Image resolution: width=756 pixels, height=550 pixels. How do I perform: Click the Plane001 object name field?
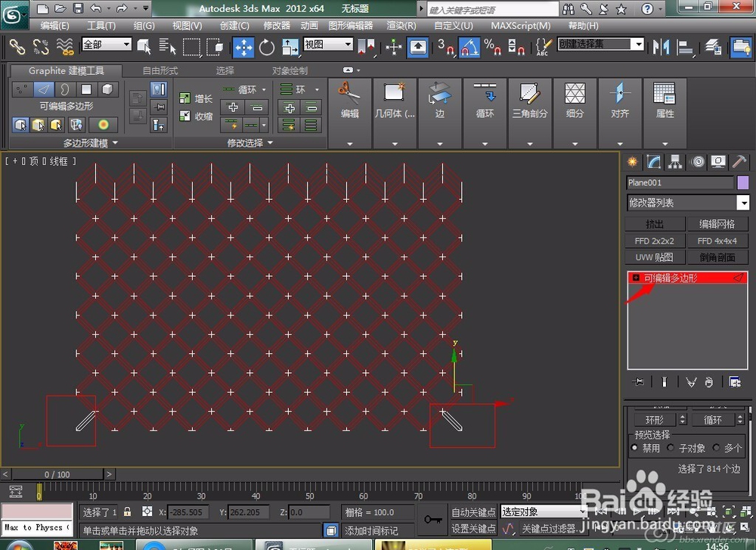[x=680, y=182]
